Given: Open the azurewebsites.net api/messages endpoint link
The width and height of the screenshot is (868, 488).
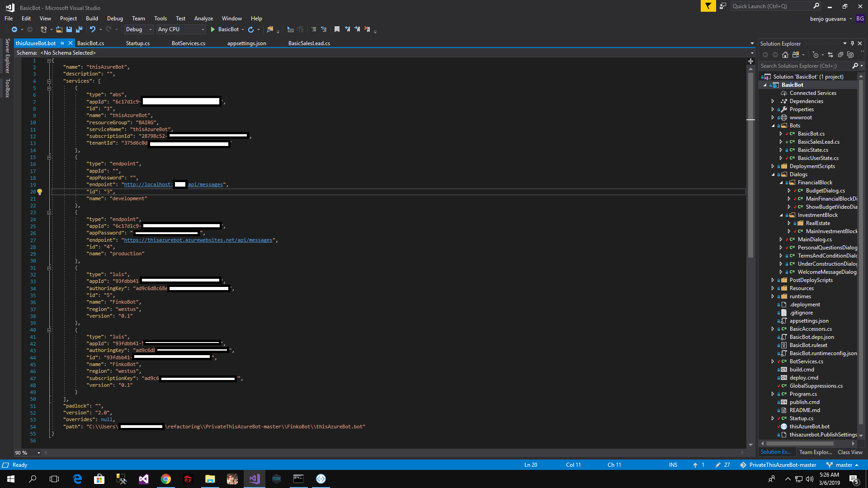Looking at the screenshot, I should click(198, 240).
